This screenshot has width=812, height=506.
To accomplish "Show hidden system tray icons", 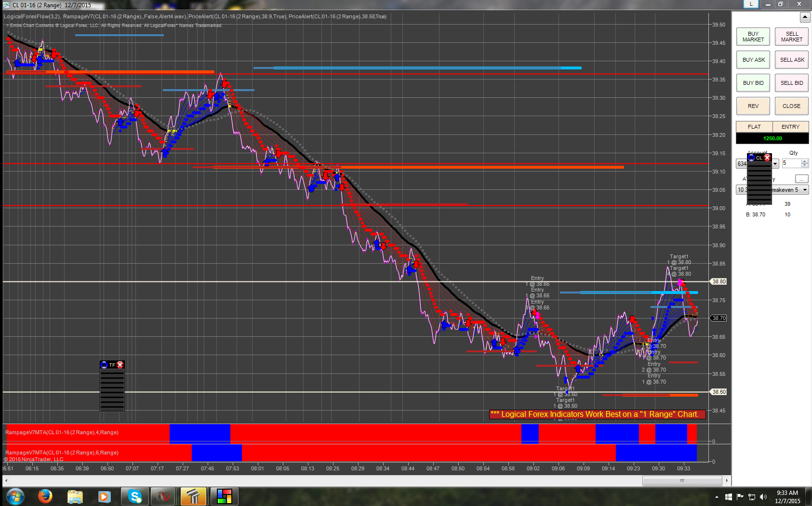I will [717, 497].
